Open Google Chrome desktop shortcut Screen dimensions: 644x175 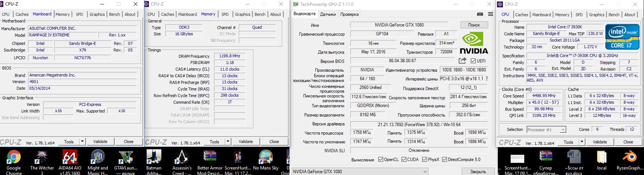[x=14, y=161]
